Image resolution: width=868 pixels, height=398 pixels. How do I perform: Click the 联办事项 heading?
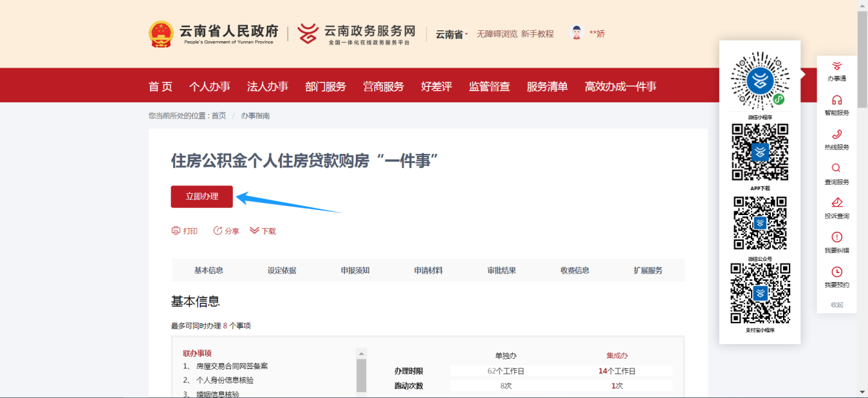coord(197,354)
